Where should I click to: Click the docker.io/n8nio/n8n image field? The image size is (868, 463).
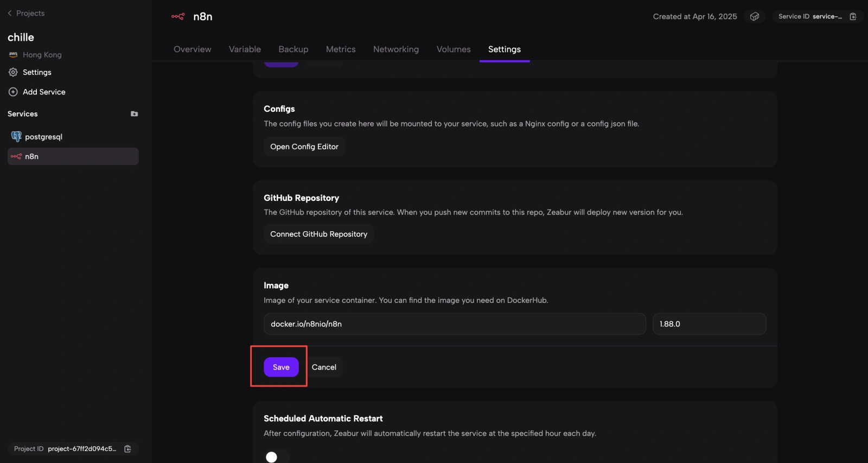pyautogui.click(x=455, y=324)
